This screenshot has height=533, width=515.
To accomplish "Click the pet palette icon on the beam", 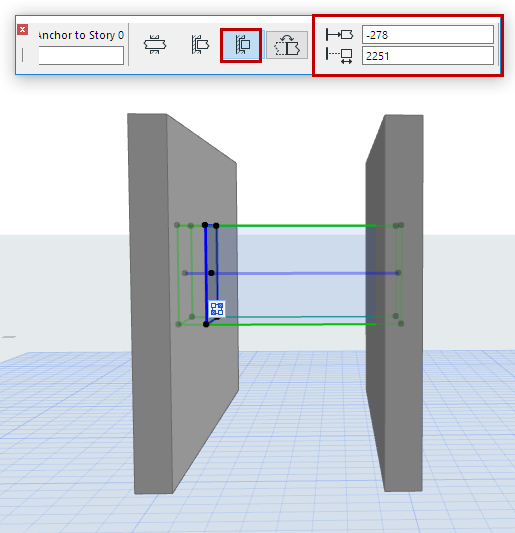I will click(217, 309).
